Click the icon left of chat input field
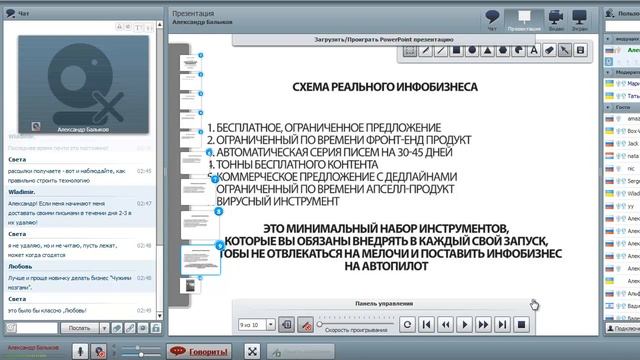The image size is (640, 360). pyautogui.click(x=11, y=328)
